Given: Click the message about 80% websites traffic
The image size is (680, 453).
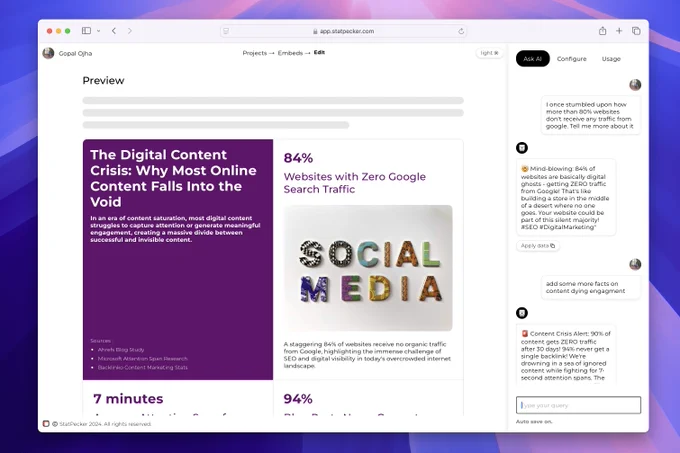Looking at the screenshot, I should pyautogui.click(x=590, y=115).
